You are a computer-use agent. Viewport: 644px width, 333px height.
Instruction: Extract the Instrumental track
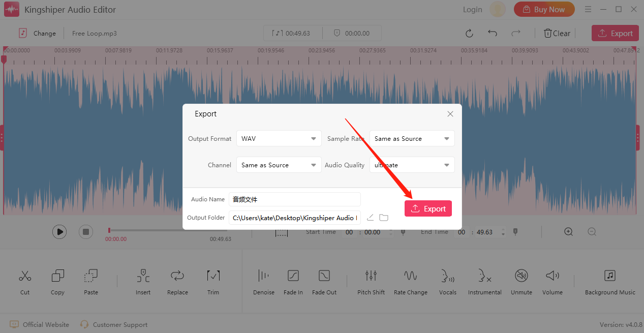(485, 282)
